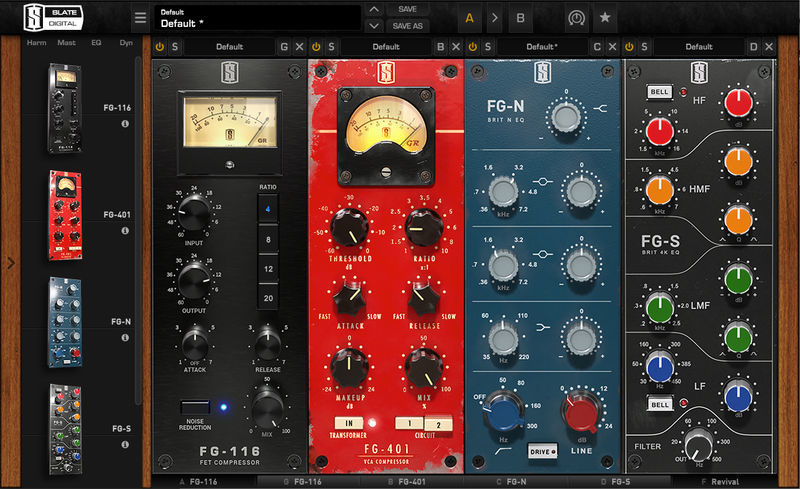Click the red Line gain knob on FG-N

pyautogui.click(x=580, y=410)
